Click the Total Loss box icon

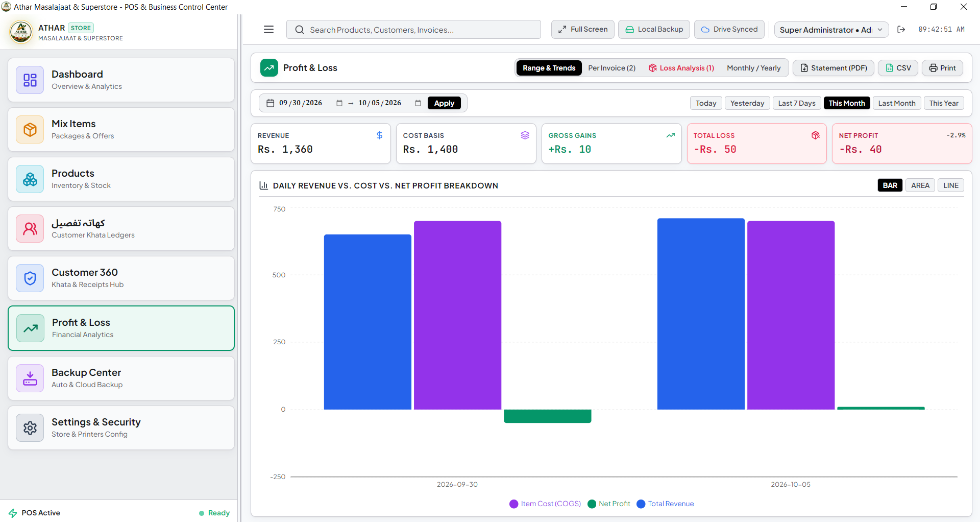pos(816,135)
